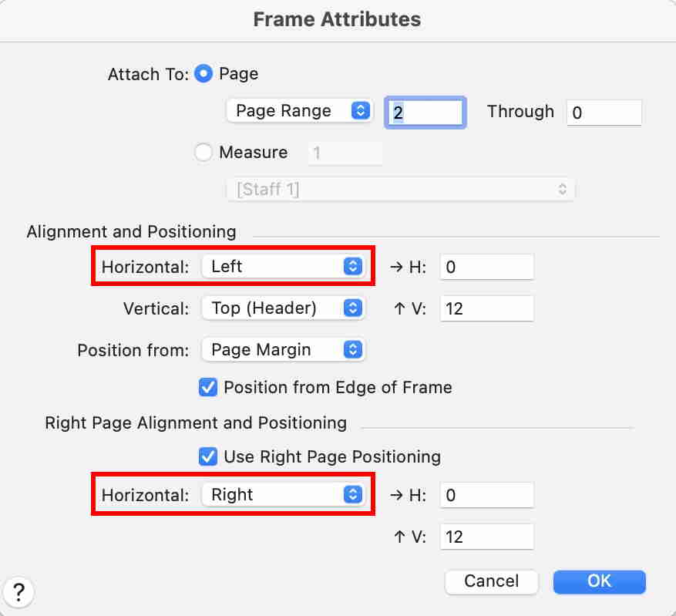
Task: Click the page range start field
Action: pyautogui.click(x=425, y=112)
